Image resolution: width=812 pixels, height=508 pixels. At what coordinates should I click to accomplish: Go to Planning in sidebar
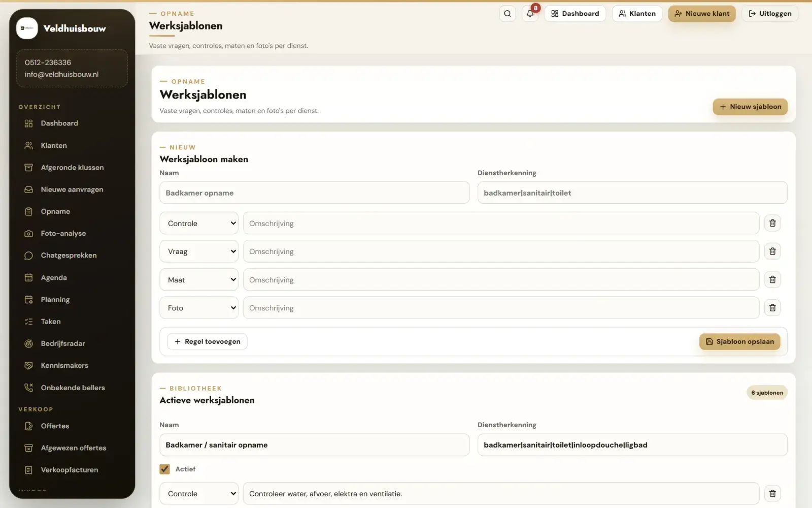click(x=72, y=300)
